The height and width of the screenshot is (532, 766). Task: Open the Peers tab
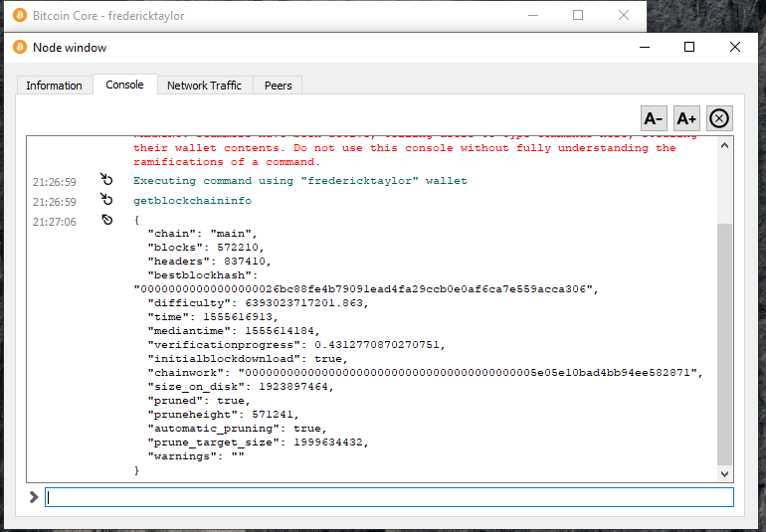pos(278,85)
